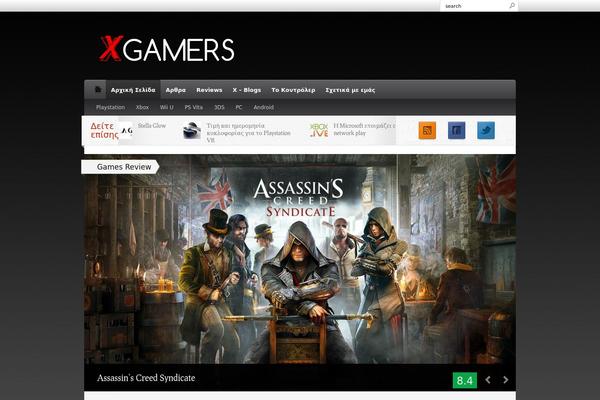Open the Assassin's Creed Syndicate title link
600x400 pixels.
pyautogui.click(x=146, y=378)
